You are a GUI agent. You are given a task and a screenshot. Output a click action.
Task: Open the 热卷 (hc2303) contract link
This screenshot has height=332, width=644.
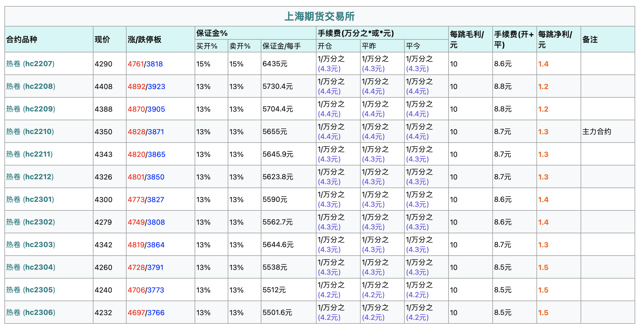[31, 245]
